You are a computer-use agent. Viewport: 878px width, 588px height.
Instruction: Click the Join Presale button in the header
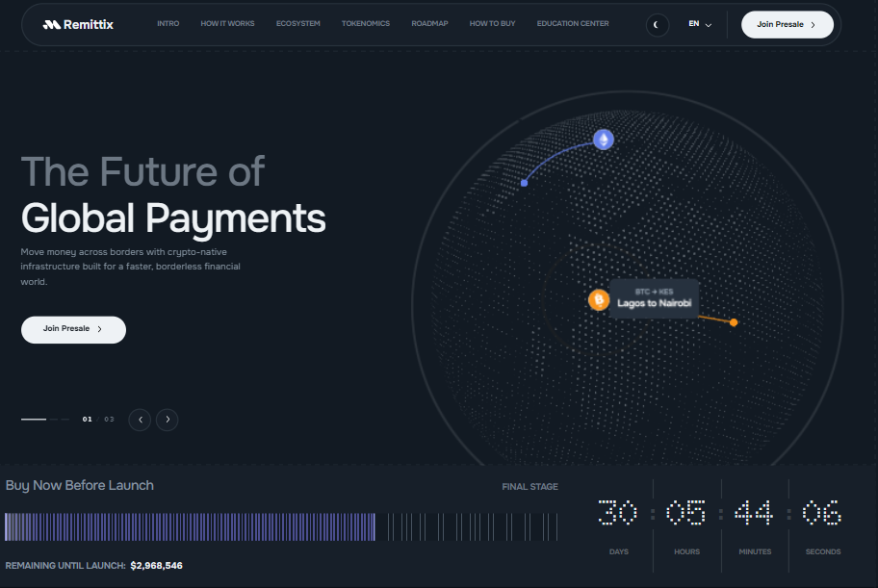[x=787, y=25]
